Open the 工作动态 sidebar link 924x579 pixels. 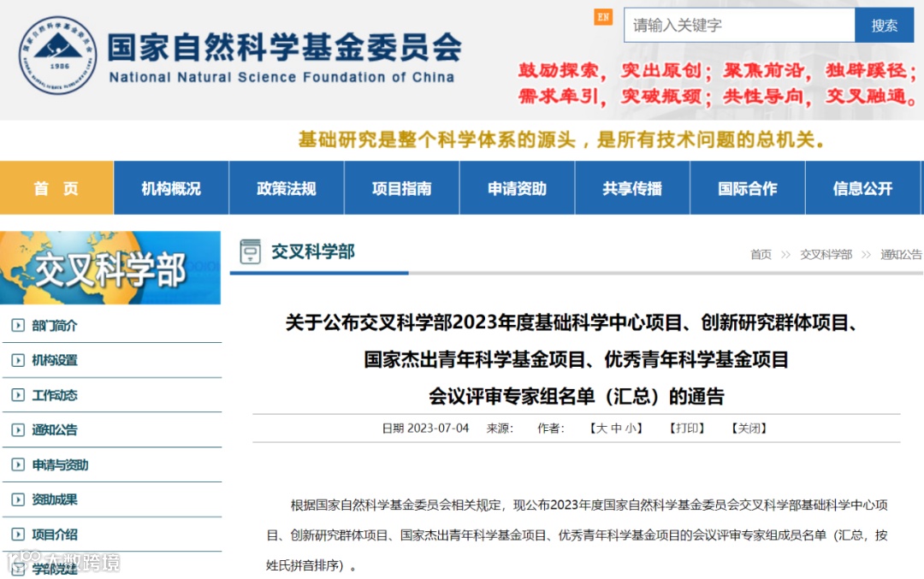[x=54, y=395]
